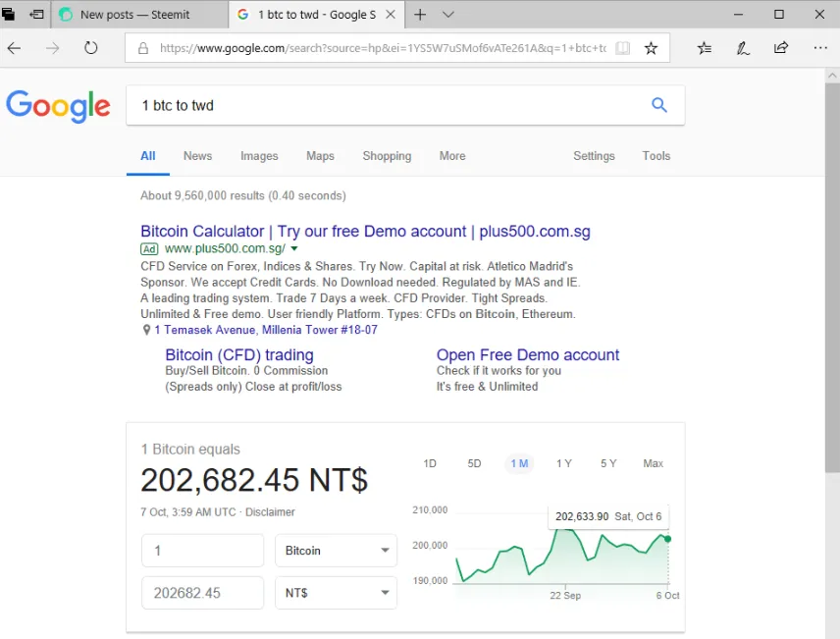Close the Google search tab
This screenshot has width=840, height=639.
(x=391, y=15)
